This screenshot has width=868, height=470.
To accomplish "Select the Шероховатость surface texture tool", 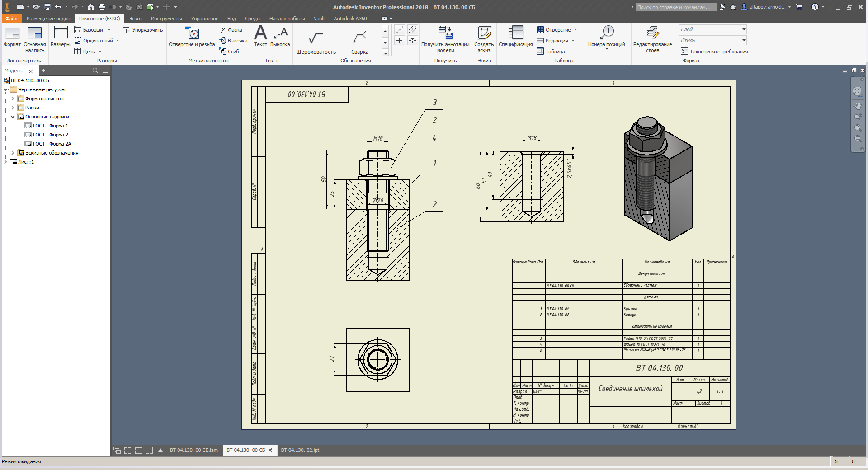I will pos(316,42).
